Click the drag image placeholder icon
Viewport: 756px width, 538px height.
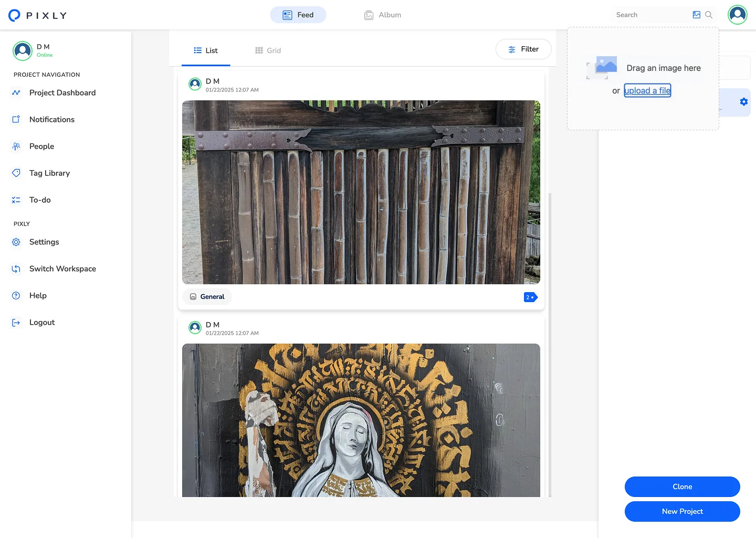click(x=602, y=68)
